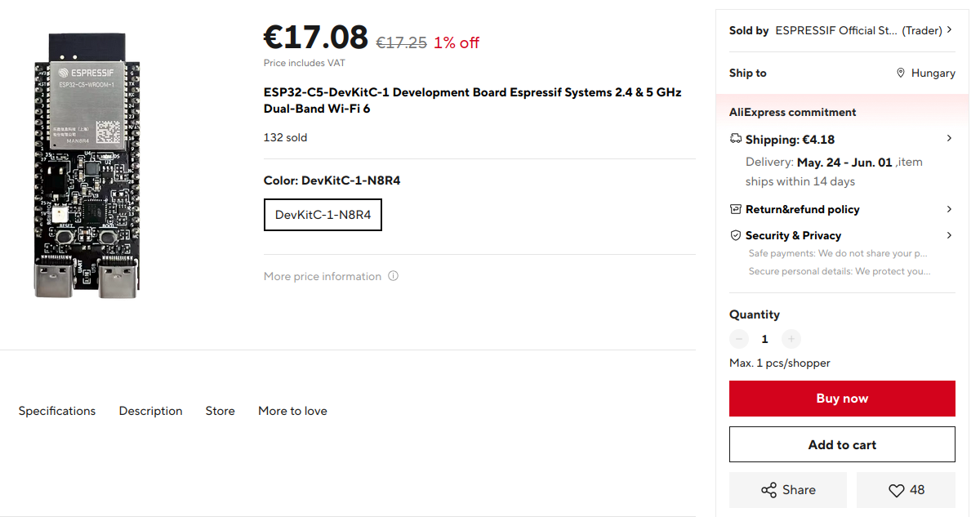This screenshot has width=980, height=517.
Task: Click the location pin icon next to Hungary
Action: click(x=901, y=73)
